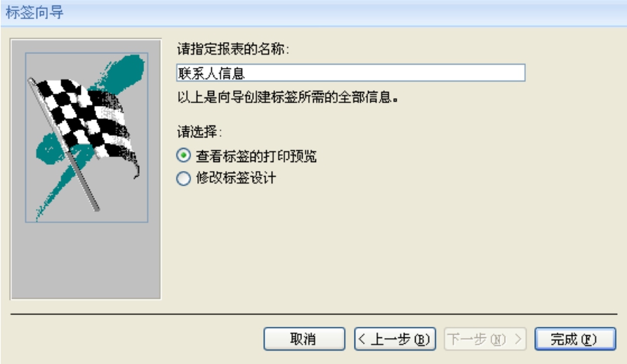
Task: Click the 修改标签设计 option label text
Action: pos(236,178)
